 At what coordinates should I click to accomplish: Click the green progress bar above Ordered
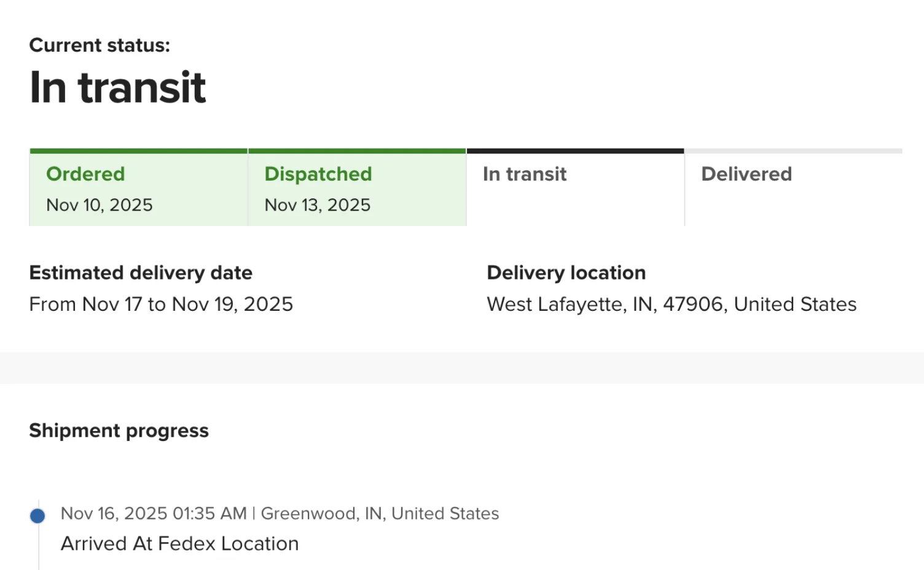[x=138, y=151]
